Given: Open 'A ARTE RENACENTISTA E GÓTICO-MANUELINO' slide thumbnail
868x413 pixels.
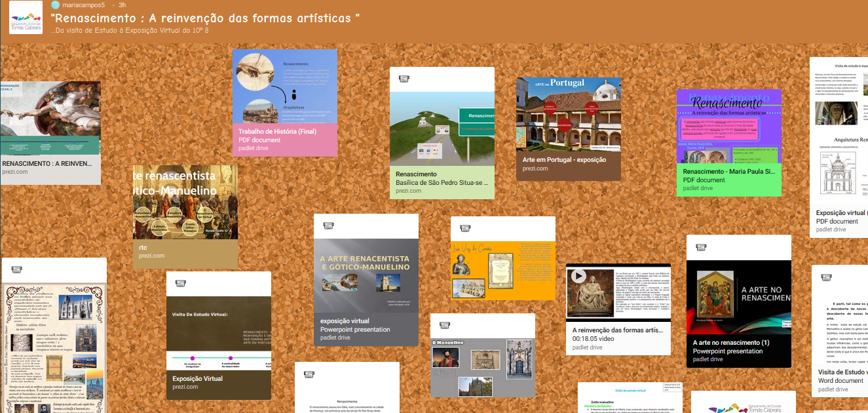Looking at the screenshot, I should tap(366, 275).
